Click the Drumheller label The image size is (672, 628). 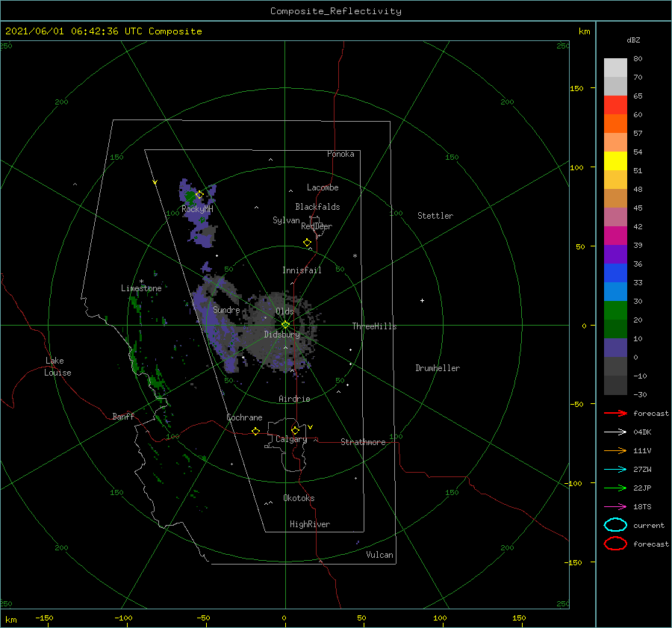point(438,368)
